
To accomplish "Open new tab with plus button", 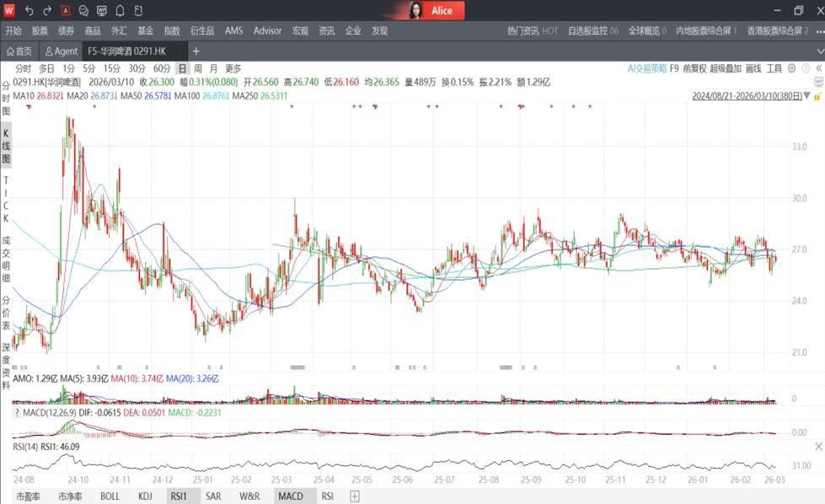I will [196, 51].
